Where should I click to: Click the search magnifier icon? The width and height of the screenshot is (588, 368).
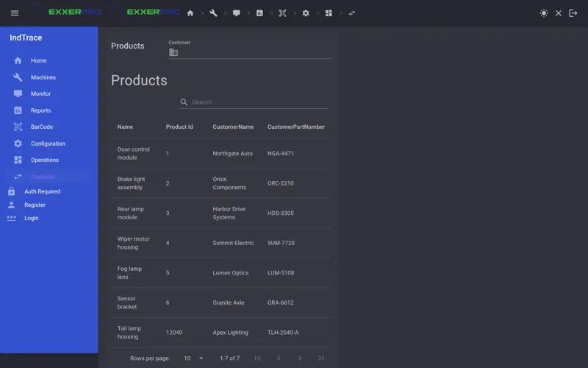(184, 102)
